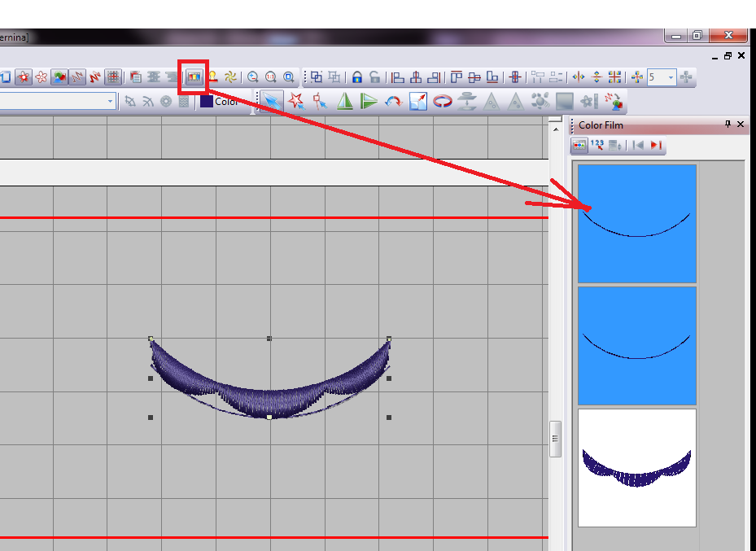This screenshot has width=756, height=551.
Task: Click the red-and-white stacked pages icon
Action: coord(136,77)
